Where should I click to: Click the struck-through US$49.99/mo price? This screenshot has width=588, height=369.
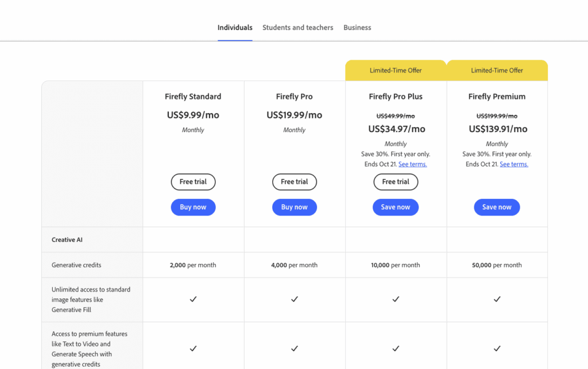396,116
